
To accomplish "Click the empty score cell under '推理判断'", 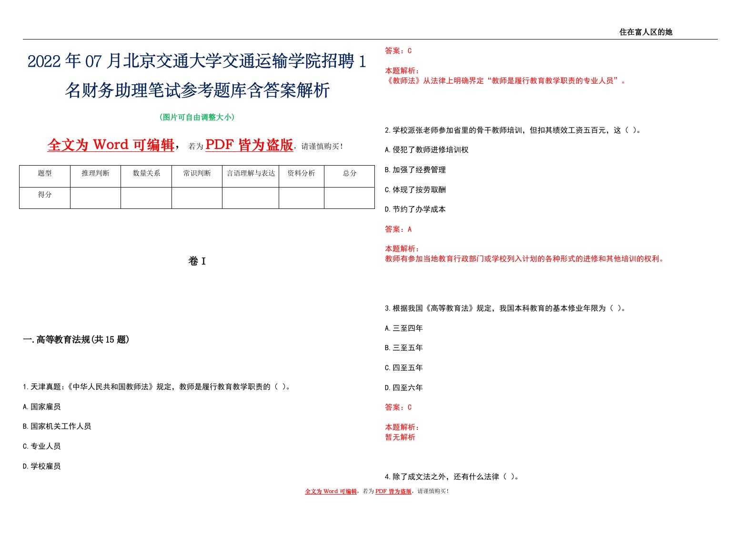I will [95, 198].
